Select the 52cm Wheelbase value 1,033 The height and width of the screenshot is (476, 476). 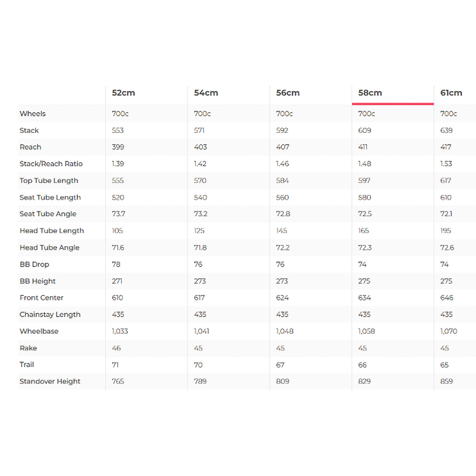(x=120, y=331)
